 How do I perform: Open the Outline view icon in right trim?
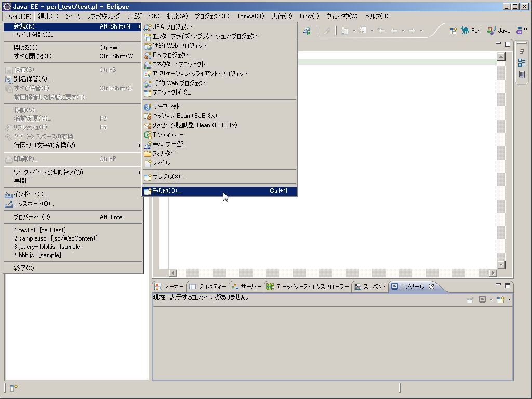tap(522, 63)
